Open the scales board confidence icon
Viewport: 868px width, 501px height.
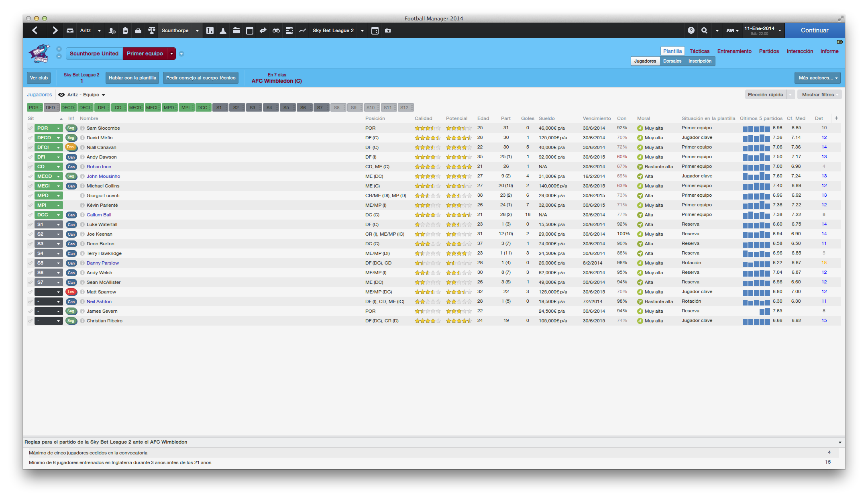151,31
